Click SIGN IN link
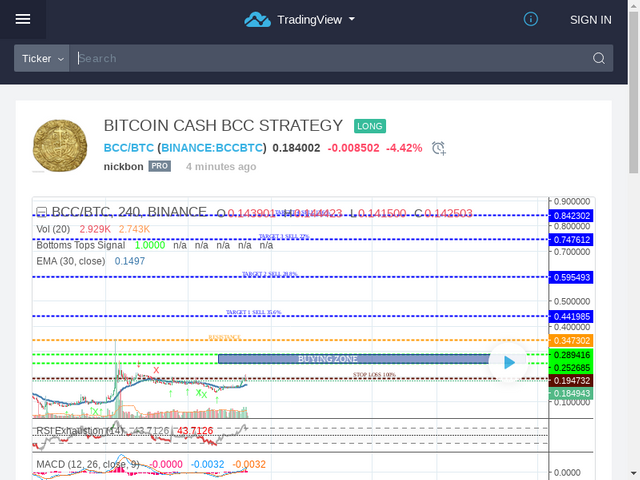The height and width of the screenshot is (480, 640). coord(591,20)
